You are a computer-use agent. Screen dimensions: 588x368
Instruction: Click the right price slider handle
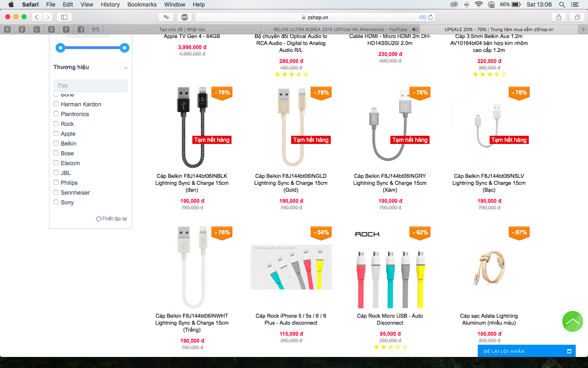pyautogui.click(x=125, y=48)
